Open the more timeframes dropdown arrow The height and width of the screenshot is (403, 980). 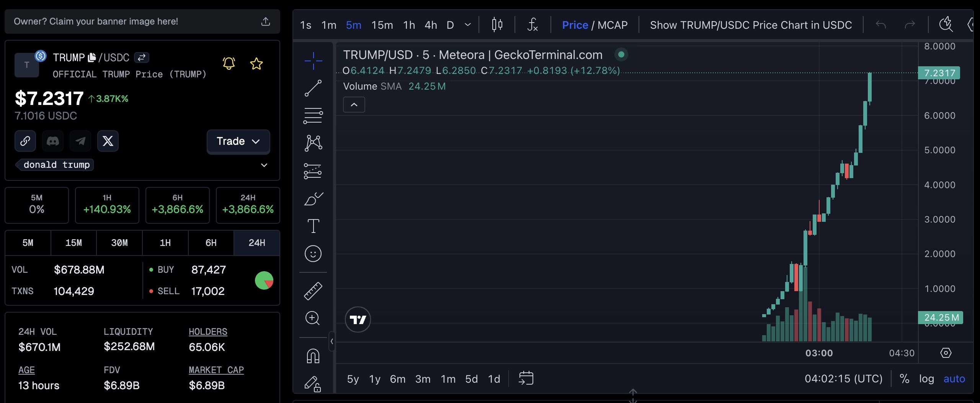tap(468, 25)
